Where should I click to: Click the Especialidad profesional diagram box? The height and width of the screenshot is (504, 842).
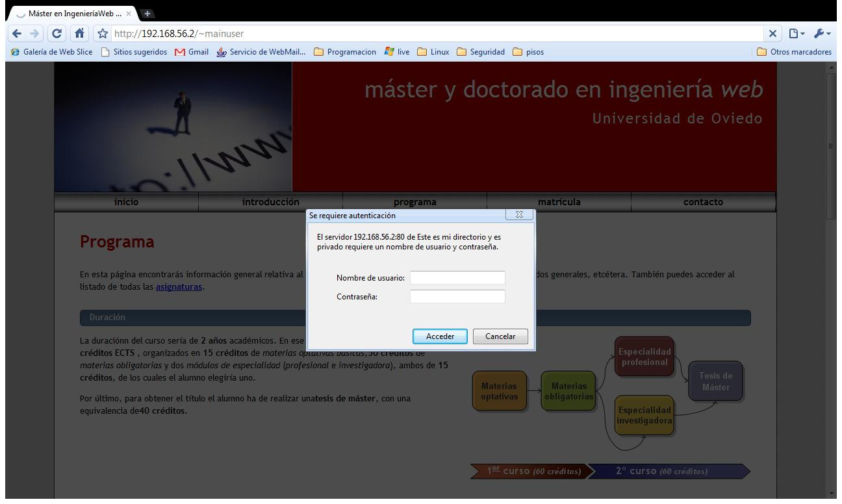point(644,357)
